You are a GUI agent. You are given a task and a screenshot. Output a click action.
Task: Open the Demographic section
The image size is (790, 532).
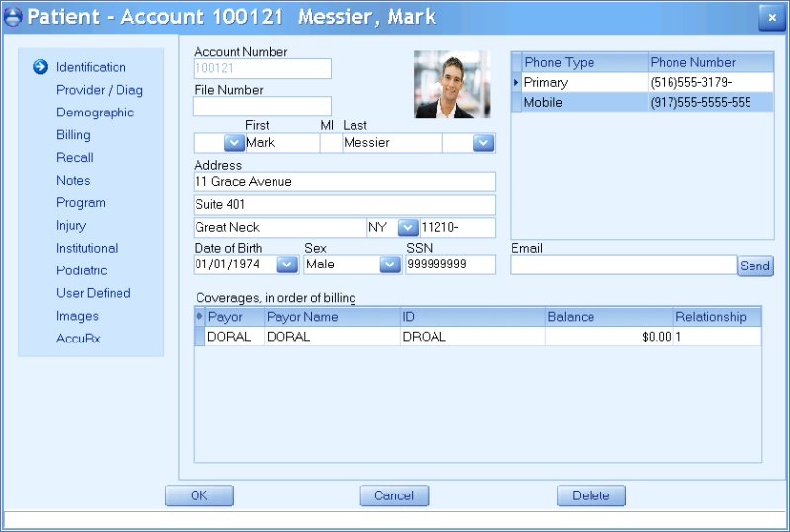(95, 113)
